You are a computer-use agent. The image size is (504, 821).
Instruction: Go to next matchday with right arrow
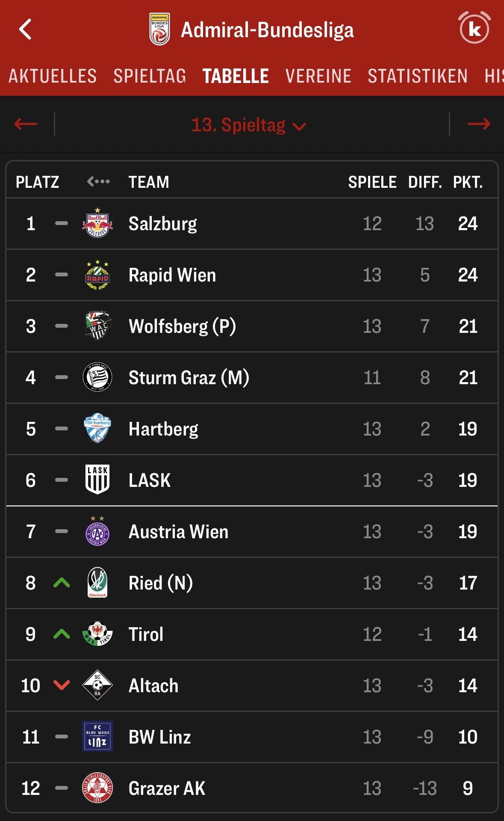[478, 124]
